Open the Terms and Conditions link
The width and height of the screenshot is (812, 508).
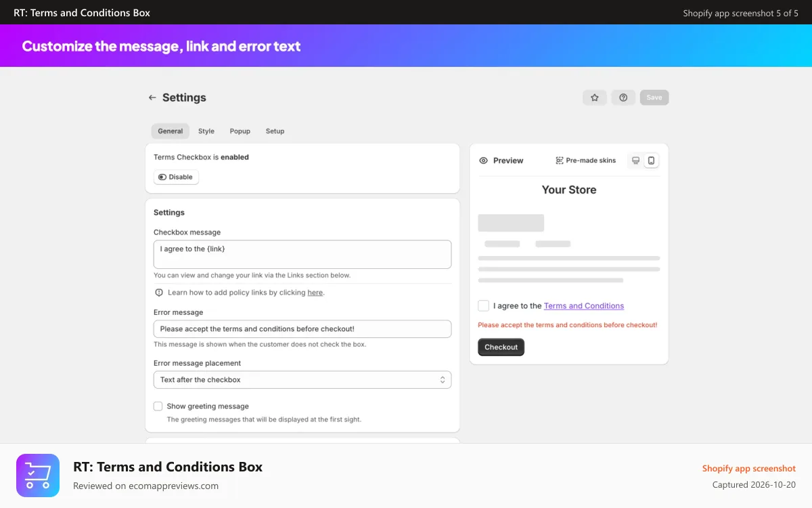click(x=584, y=306)
